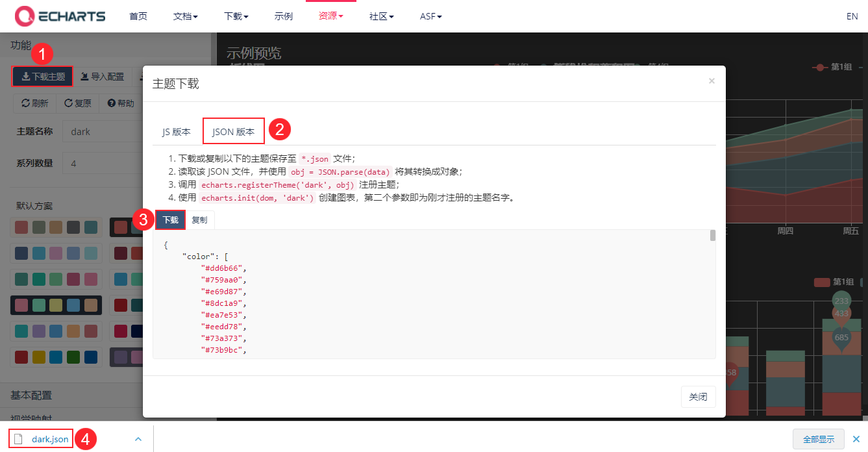Click the "#ea7e53" color code line
This screenshot has width=868, height=452.
225,315
